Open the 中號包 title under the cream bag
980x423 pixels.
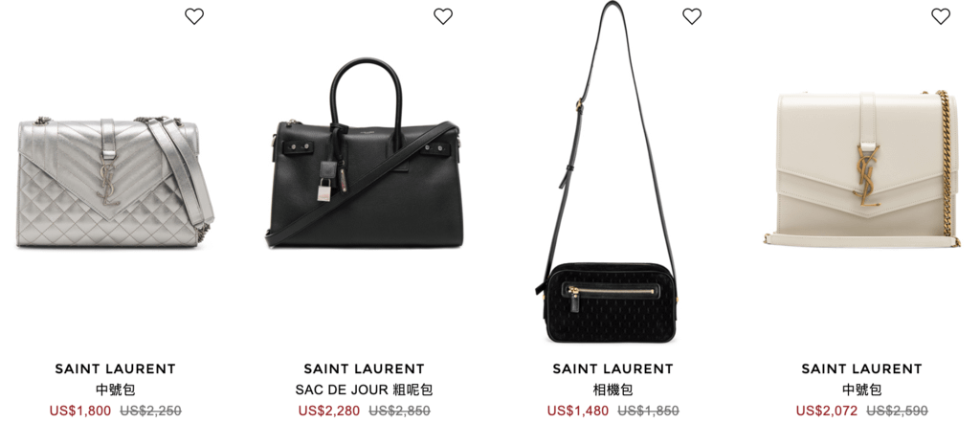pos(862,390)
